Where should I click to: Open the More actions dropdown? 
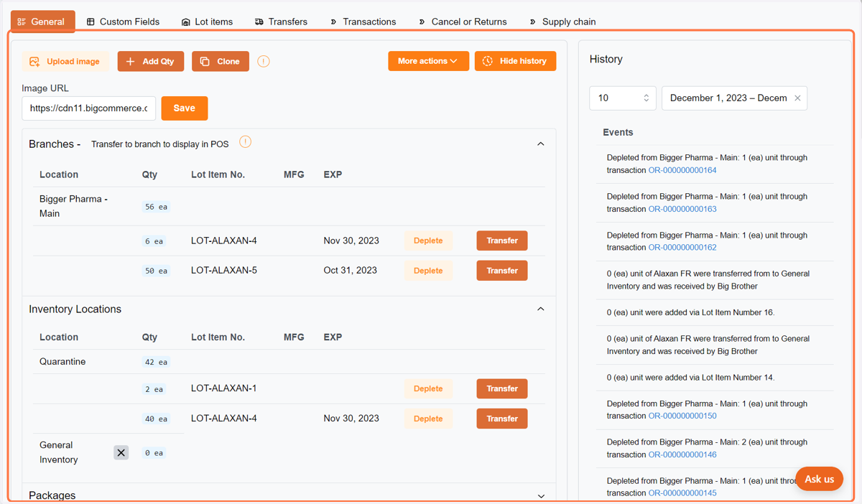coord(429,61)
